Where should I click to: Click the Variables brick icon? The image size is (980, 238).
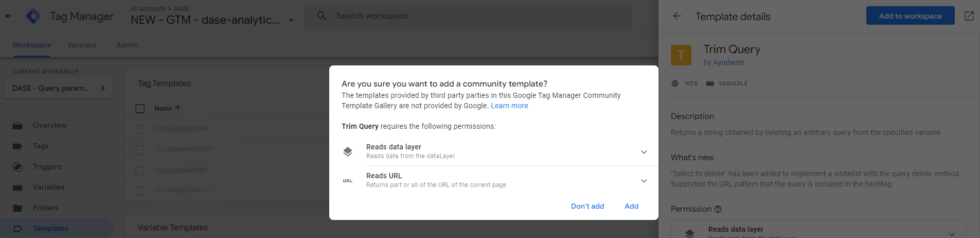tap(17, 188)
